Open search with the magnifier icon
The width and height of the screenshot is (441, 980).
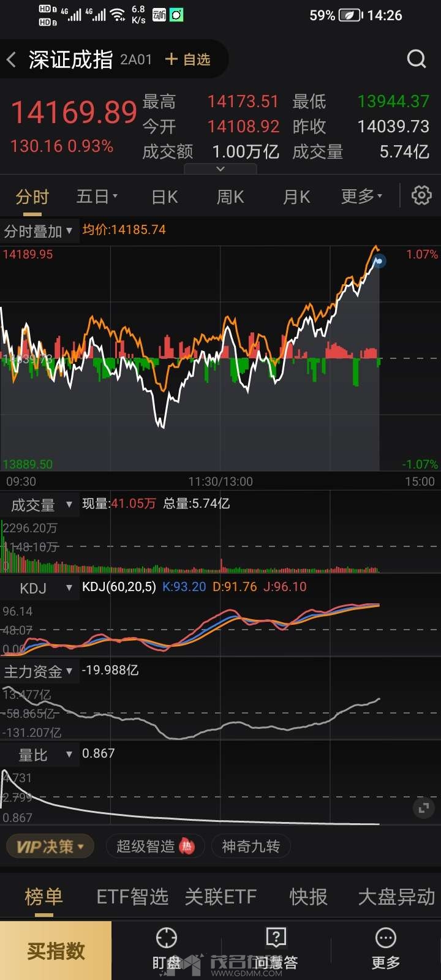click(x=417, y=59)
